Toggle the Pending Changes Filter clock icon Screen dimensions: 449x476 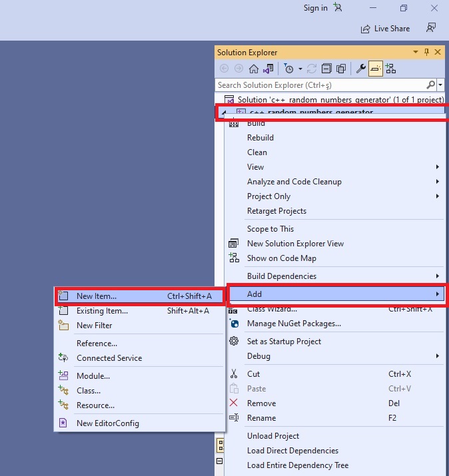pos(288,69)
